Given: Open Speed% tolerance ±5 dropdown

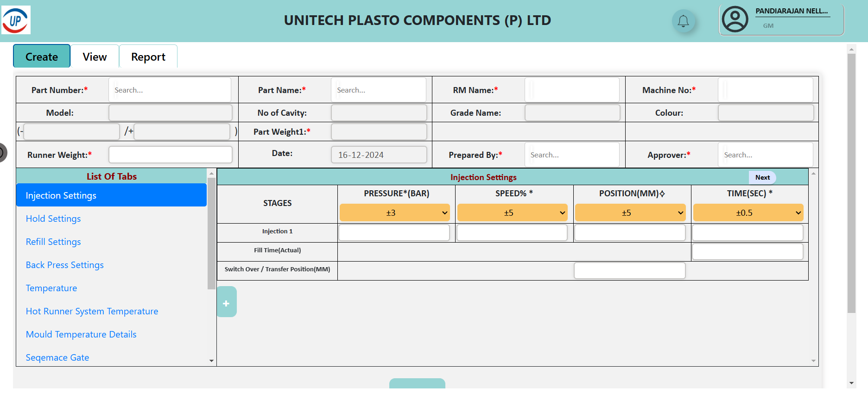Looking at the screenshot, I should point(512,213).
